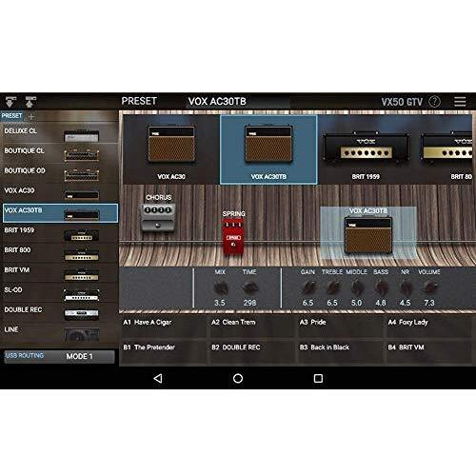The image size is (476, 476).
Task: Select DOUBLE REC from the preset list
Action: click(60, 312)
